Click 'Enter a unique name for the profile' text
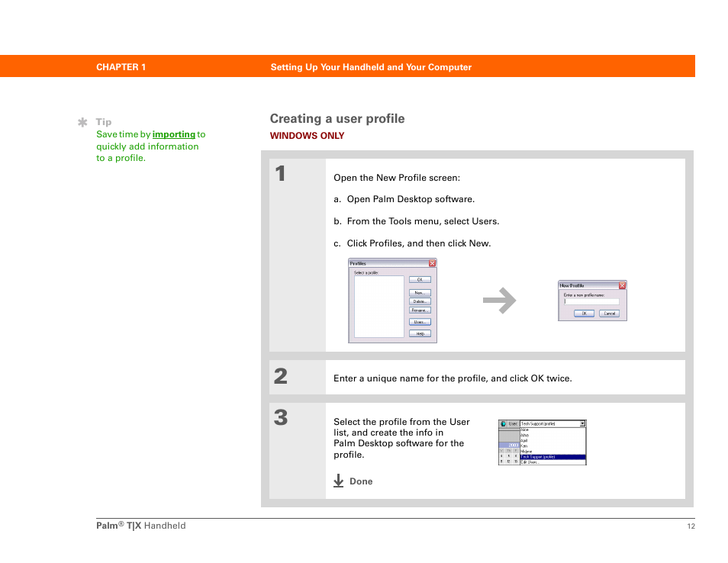Viewport: 728px width, 563px height. 411,378
